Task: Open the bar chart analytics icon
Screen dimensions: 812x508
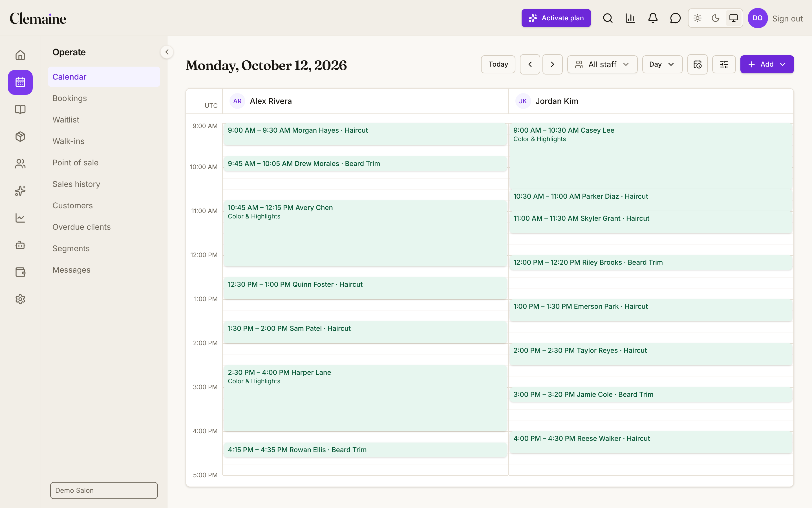Action: click(630, 18)
